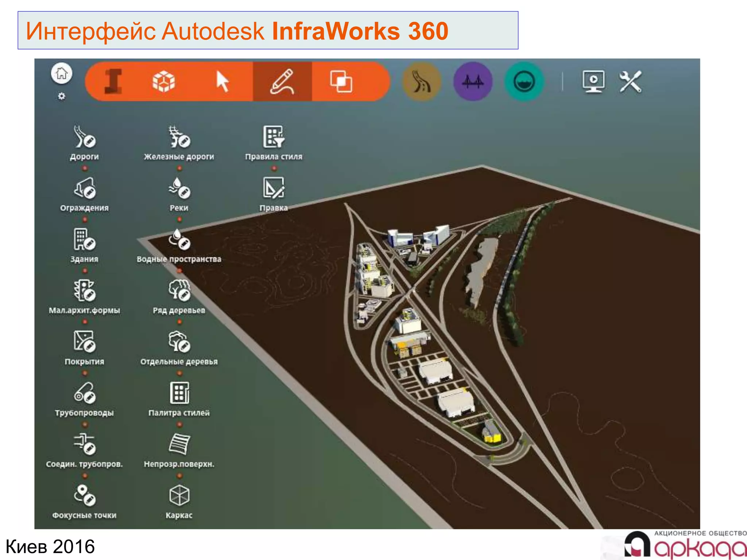Screen dimensions: 747x560
Task: Select Отдельные деревья stand of trees tool
Action: coord(179,348)
